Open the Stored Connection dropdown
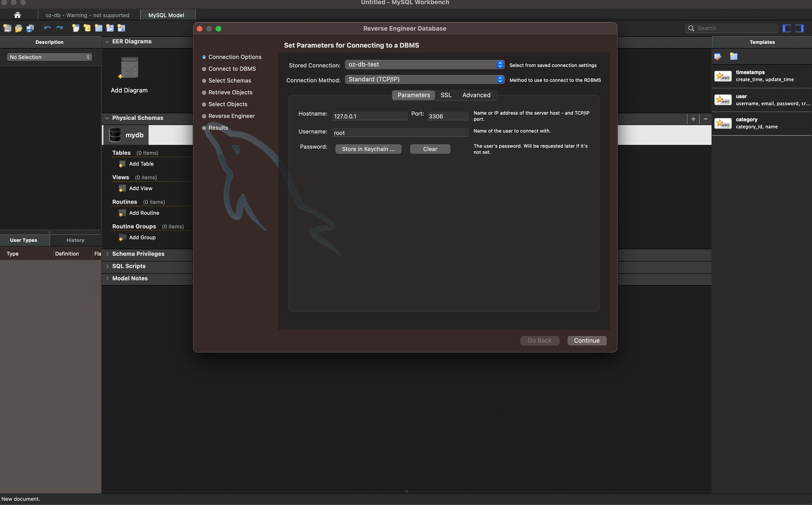The image size is (812, 505). (424, 65)
